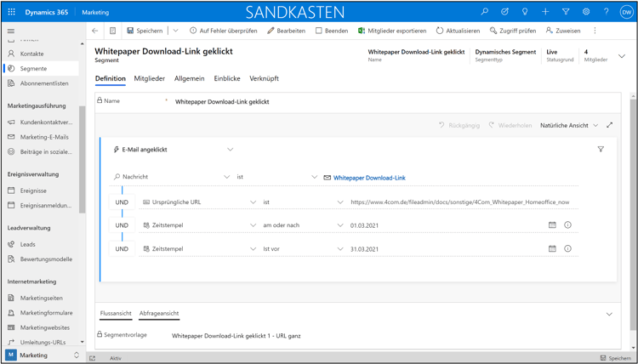Viewport: 638px width, 364px height.
Task: Open Marketingseiten in the sidebar
Action: 41,299
